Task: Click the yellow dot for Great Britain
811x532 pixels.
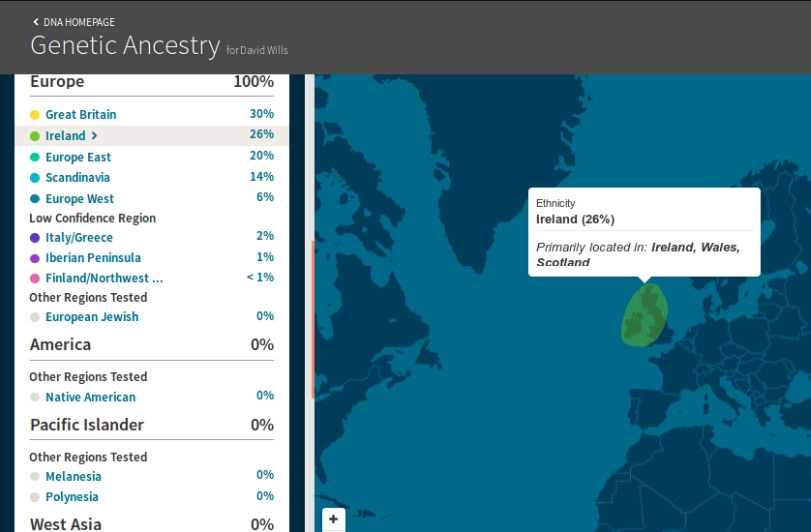Action: (x=35, y=115)
